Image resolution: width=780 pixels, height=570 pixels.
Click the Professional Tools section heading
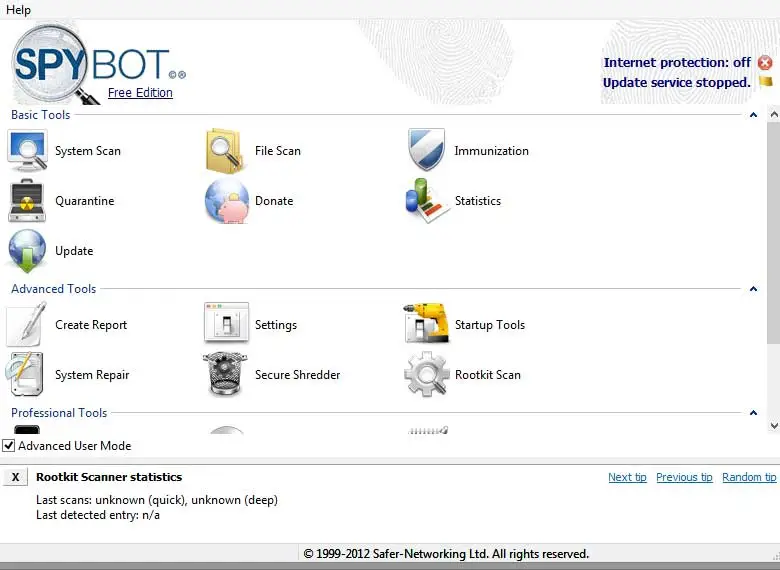(59, 413)
